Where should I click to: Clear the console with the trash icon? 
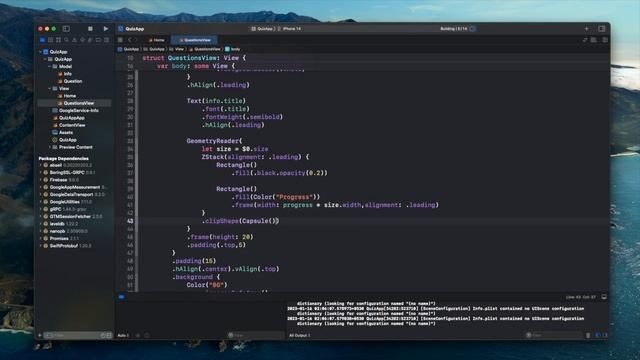pyautogui.click(x=588, y=335)
